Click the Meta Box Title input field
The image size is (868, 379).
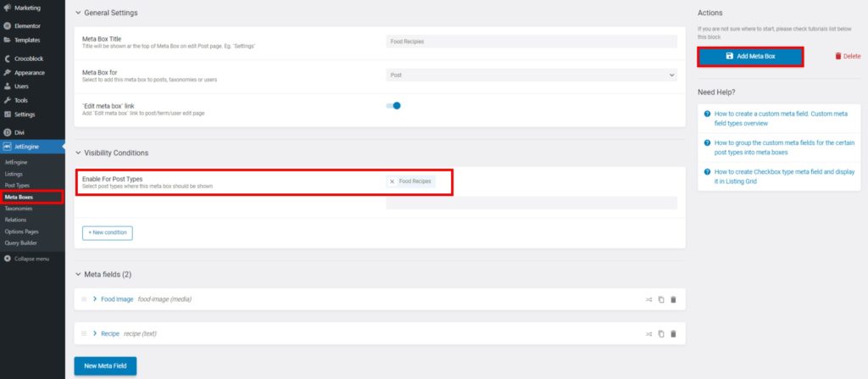[x=531, y=42]
